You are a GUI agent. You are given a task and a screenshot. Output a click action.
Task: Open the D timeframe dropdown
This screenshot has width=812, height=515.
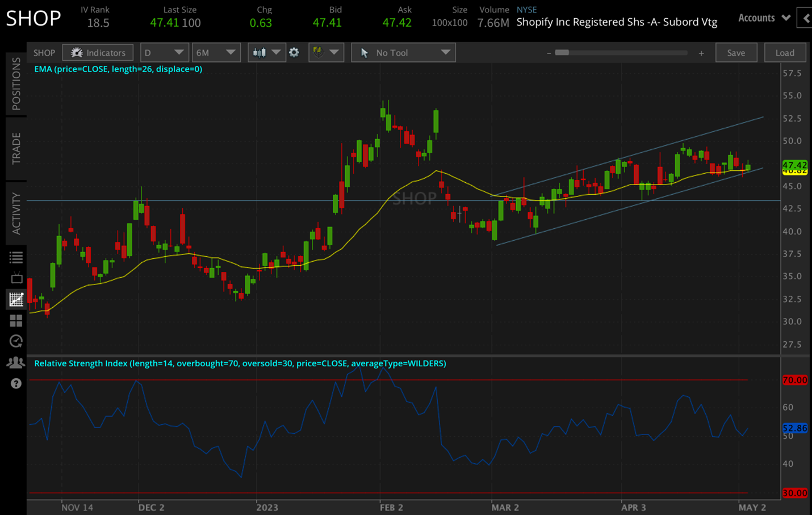pyautogui.click(x=164, y=52)
